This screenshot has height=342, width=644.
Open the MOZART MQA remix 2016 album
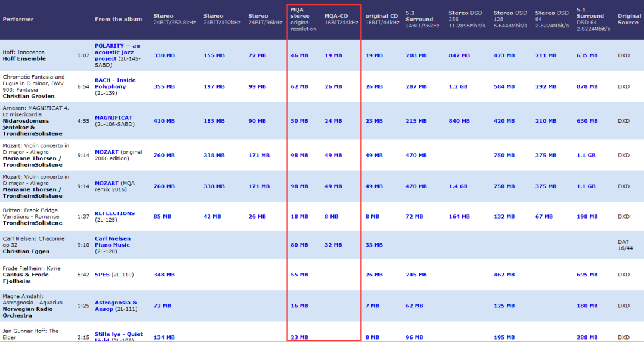107,183
